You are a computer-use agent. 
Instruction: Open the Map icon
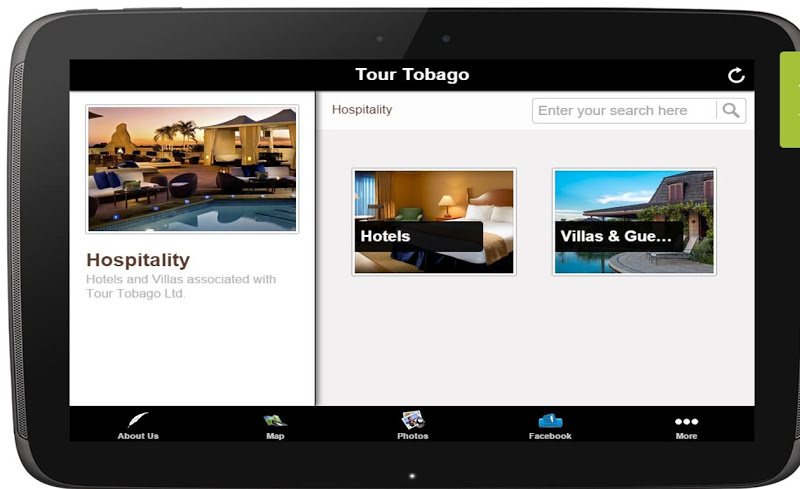[x=275, y=421]
